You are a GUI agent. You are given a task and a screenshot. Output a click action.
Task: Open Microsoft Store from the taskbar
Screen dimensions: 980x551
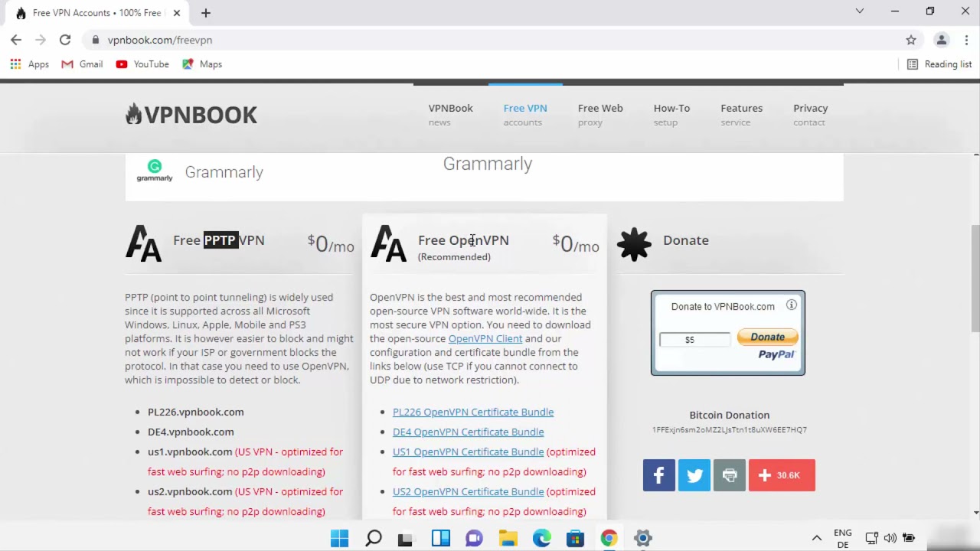point(576,538)
